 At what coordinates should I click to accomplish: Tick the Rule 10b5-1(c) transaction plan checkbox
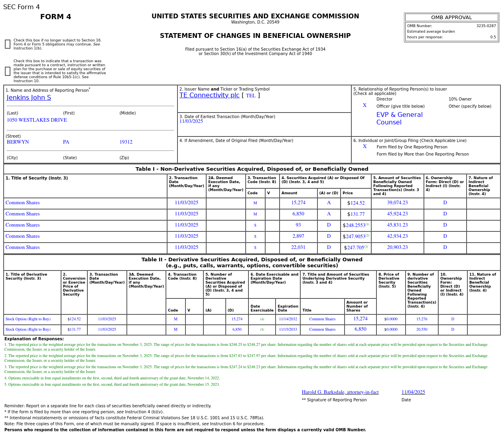8,71
